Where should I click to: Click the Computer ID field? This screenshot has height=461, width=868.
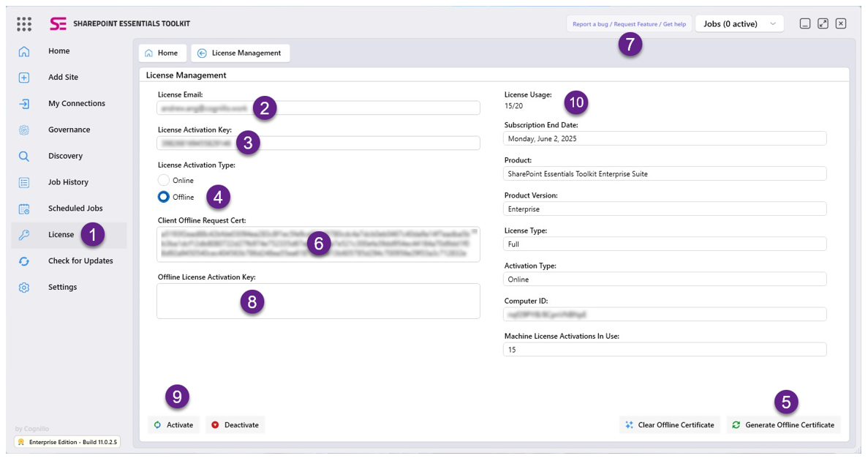[x=665, y=314]
